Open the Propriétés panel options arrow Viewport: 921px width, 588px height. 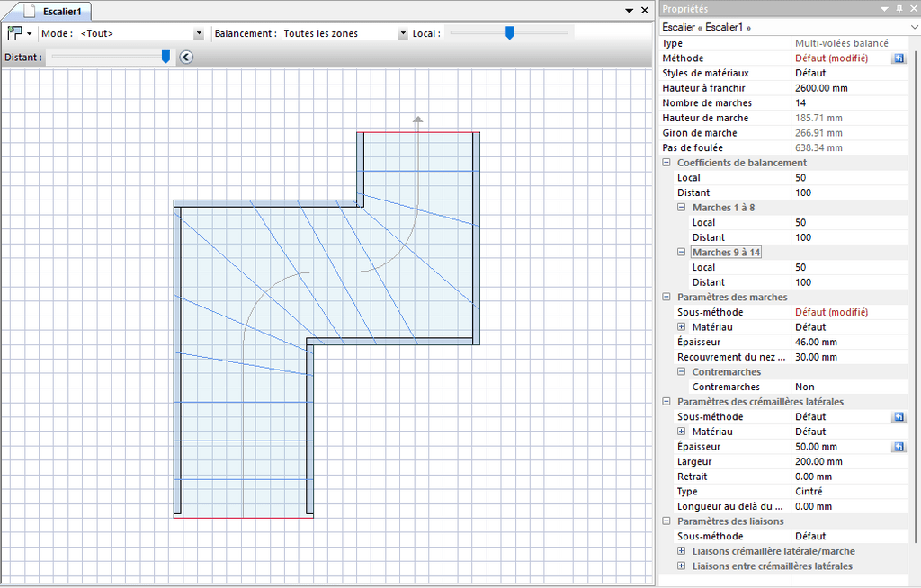(x=885, y=9)
